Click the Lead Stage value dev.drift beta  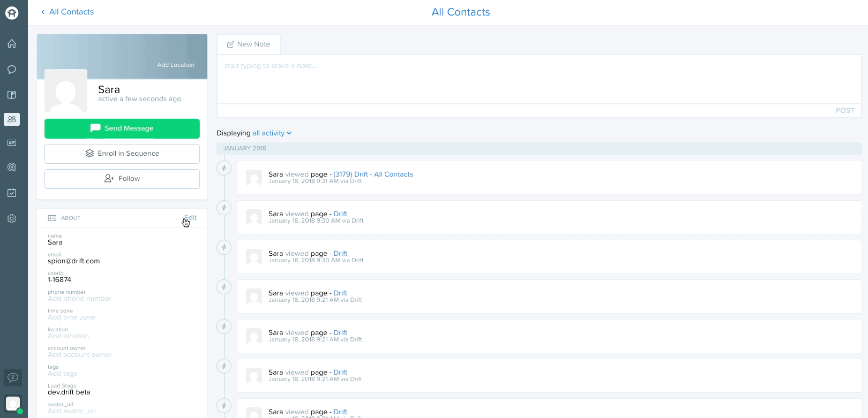69,392
